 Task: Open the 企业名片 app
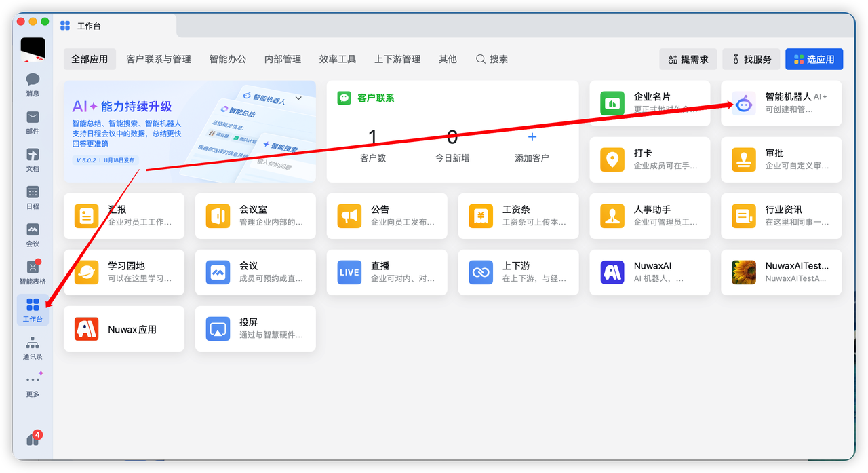(650, 103)
